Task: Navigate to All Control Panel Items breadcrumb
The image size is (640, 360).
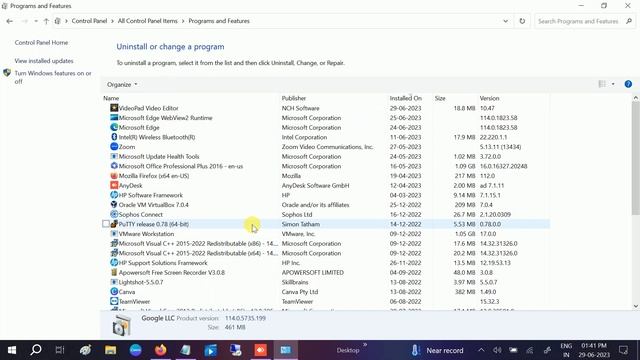Action: tap(148, 21)
